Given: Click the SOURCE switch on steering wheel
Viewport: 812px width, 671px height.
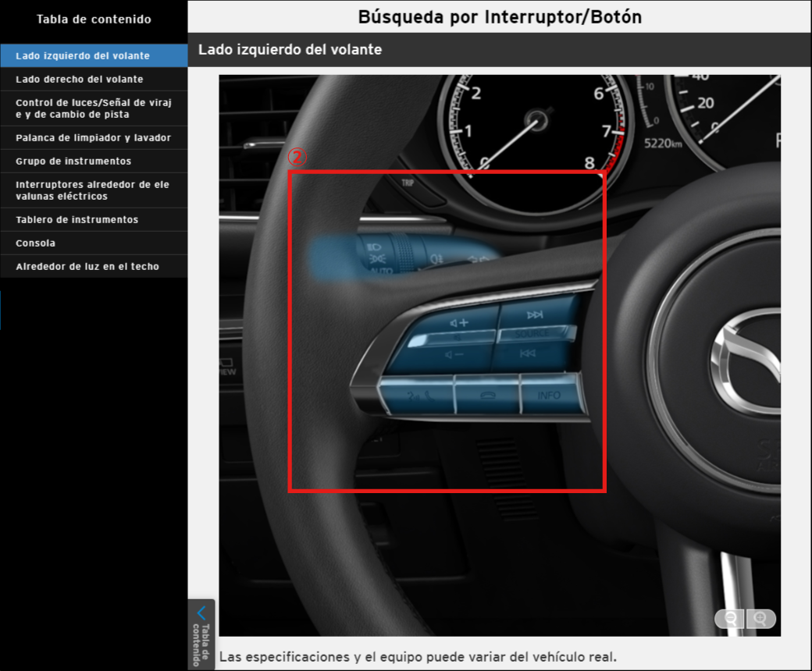Looking at the screenshot, I should coord(535,334).
